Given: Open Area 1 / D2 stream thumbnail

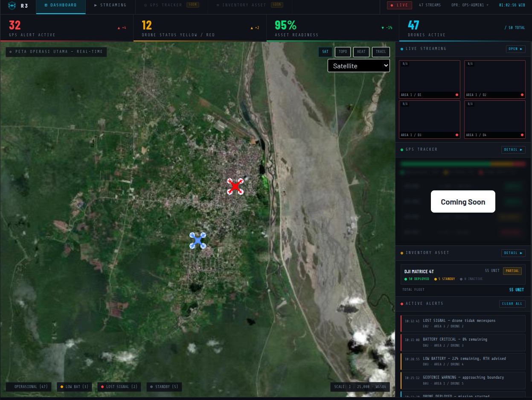Looking at the screenshot, I should [495, 79].
